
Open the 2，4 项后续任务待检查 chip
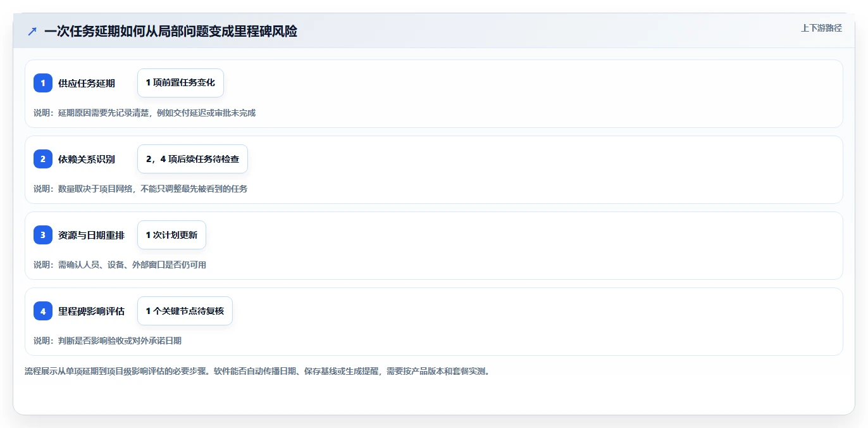192,159
